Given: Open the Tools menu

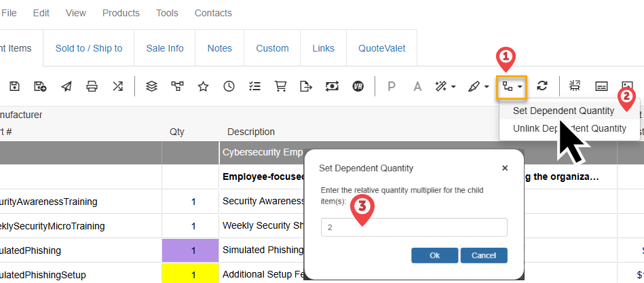Looking at the screenshot, I should (x=167, y=13).
